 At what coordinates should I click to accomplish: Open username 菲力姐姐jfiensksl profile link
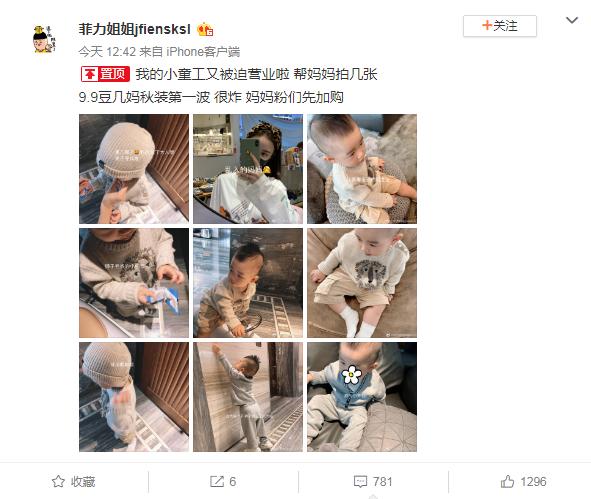tap(135, 29)
